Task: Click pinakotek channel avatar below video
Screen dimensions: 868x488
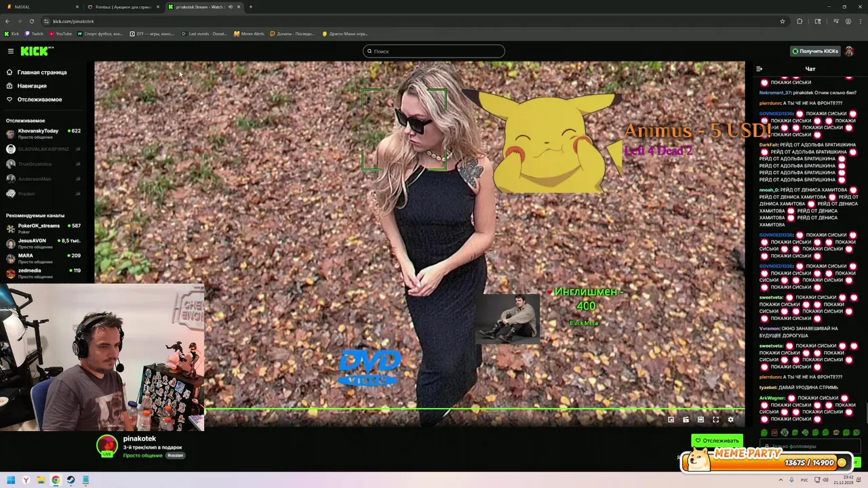Action: pyautogui.click(x=106, y=445)
